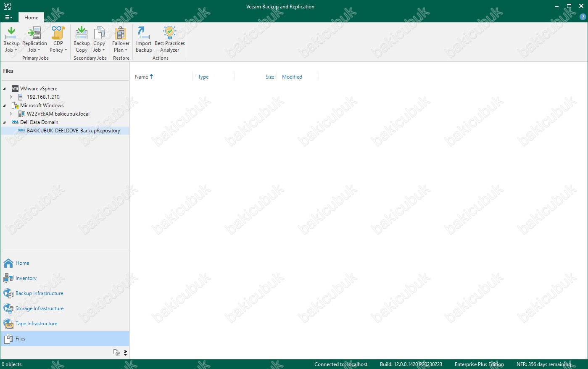588x369 pixels.
Task: Open the help question mark icon
Action: click(x=583, y=17)
